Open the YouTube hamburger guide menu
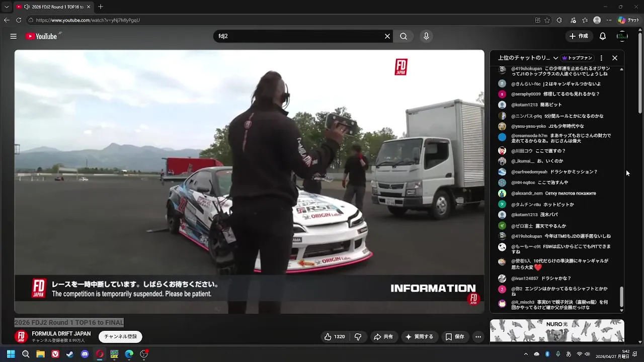Image resolution: width=644 pixels, height=362 pixels. (x=14, y=36)
